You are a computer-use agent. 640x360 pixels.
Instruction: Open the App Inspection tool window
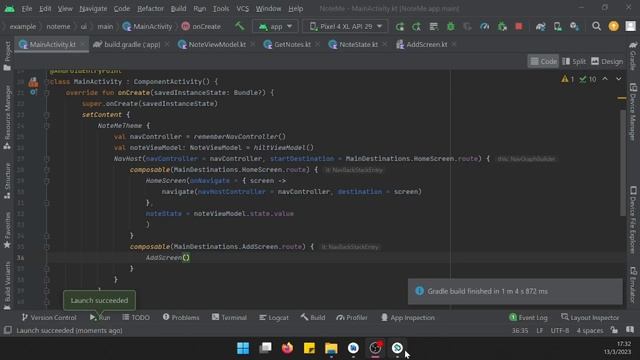pyautogui.click(x=407, y=318)
